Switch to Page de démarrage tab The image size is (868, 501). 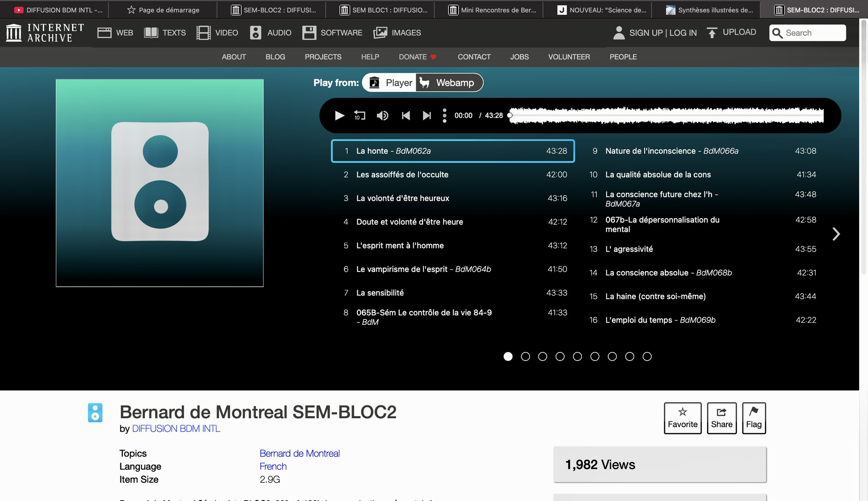point(163,10)
